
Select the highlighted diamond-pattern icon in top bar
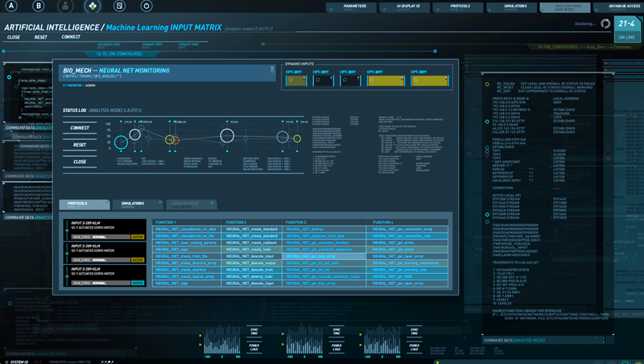93,6
